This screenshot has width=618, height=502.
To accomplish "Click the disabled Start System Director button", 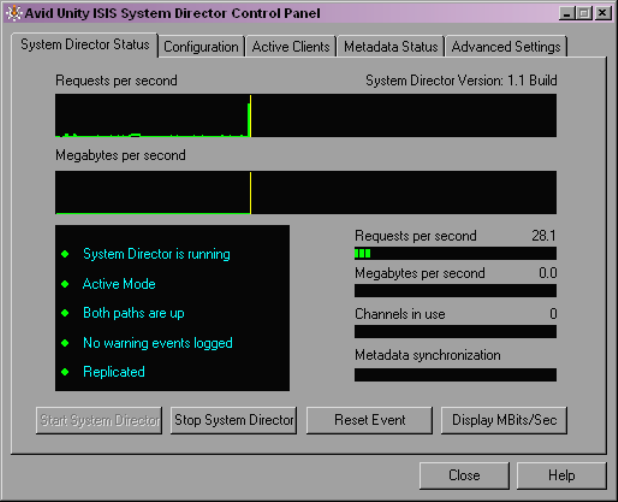I will pyautogui.click(x=99, y=420).
